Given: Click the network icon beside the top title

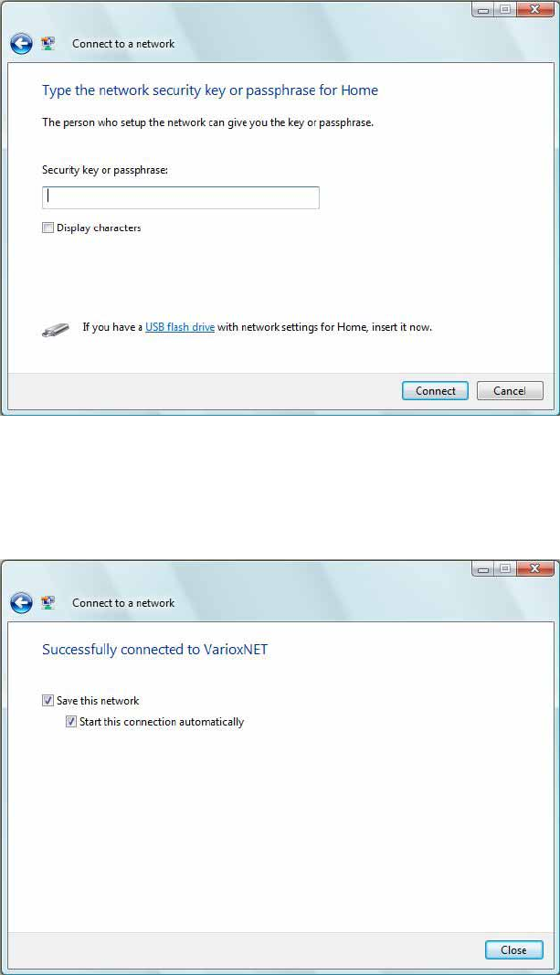Looking at the screenshot, I should [48, 44].
